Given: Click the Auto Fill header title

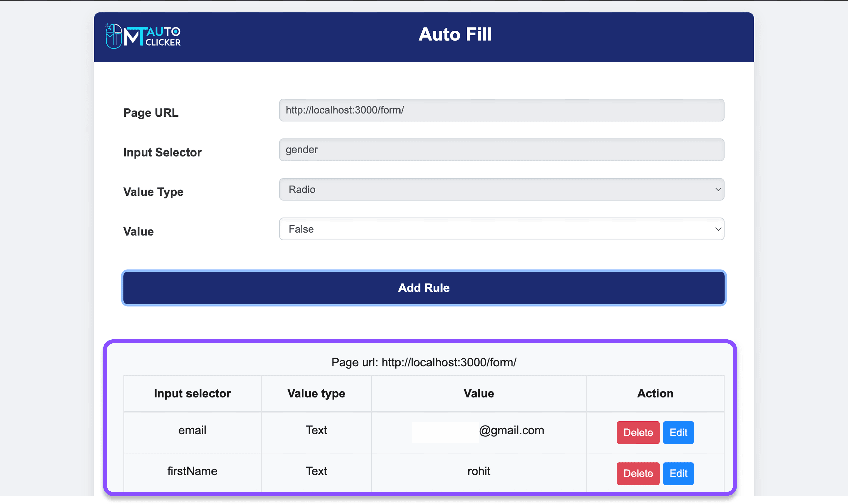Looking at the screenshot, I should [455, 34].
